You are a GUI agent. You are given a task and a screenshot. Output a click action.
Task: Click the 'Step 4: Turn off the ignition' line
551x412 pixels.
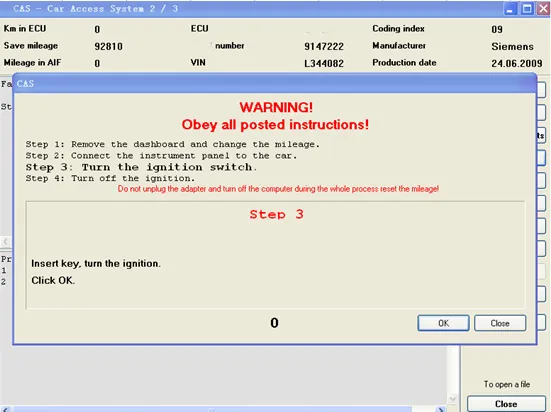click(110, 178)
